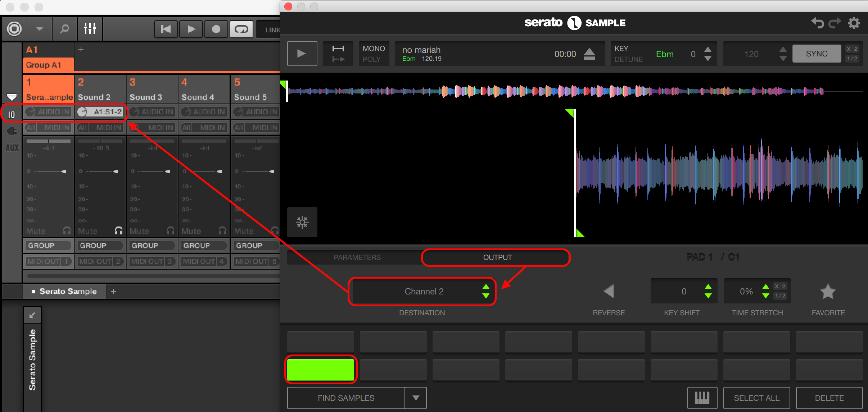The image size is (868, 412).
Task: Click the waveform stretch icon left of MONO
Action: click(x=338, y=54)
